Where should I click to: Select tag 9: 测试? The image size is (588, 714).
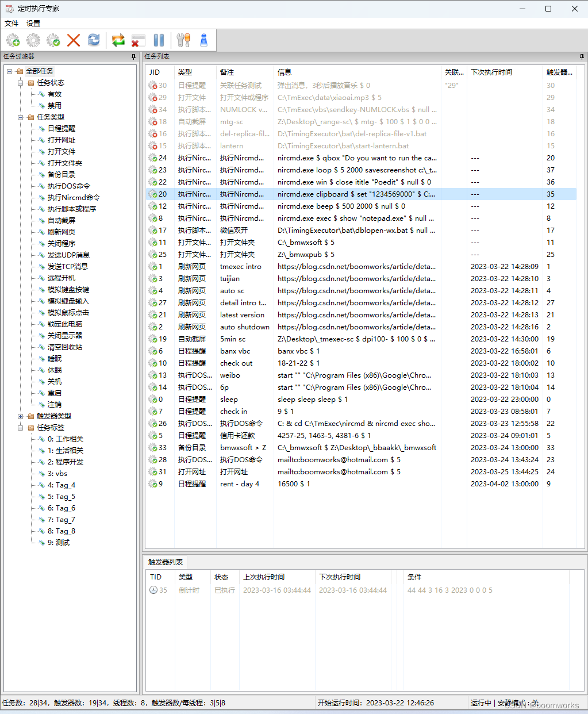click(59, 543)
